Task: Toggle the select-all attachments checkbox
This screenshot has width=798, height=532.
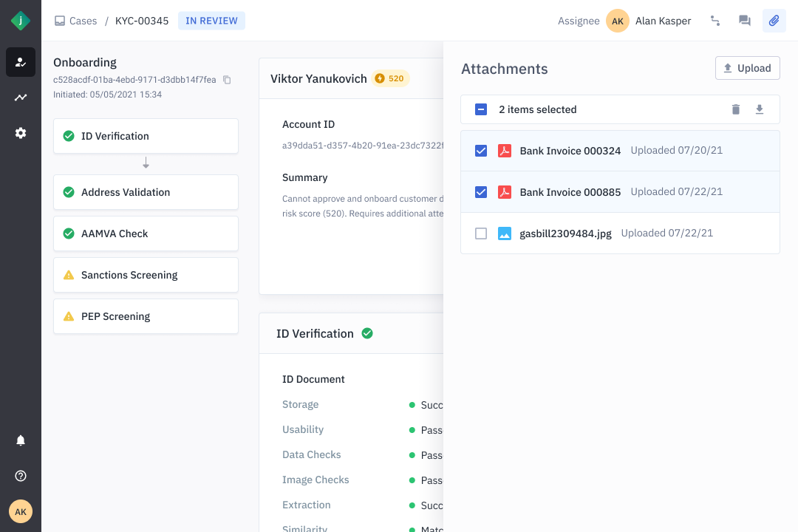Action: (x=481, y=109)
